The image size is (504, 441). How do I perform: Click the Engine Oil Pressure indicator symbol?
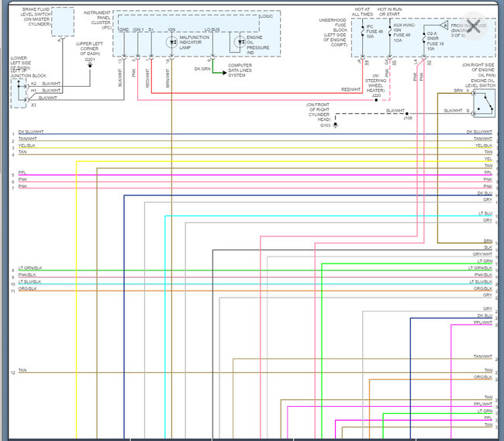coord(240,42)
